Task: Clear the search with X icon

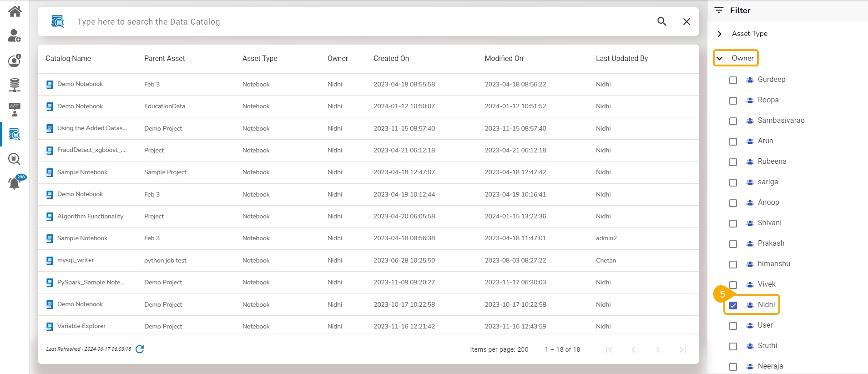Action: coord(687,21)
